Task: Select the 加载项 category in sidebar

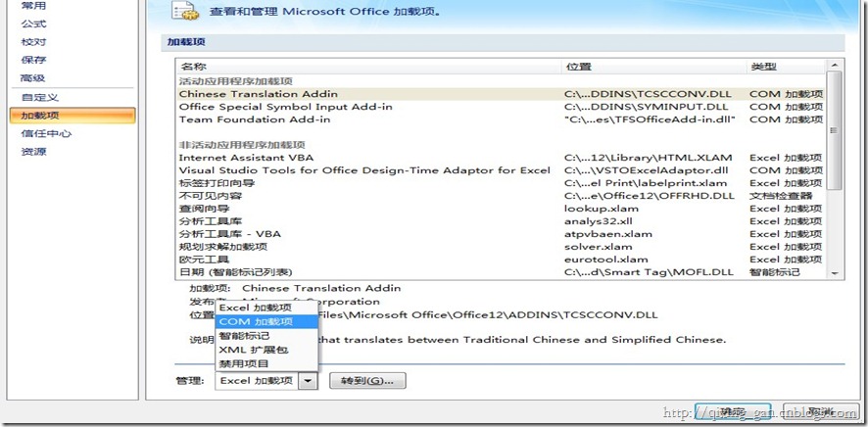Action: [x=72, y=116]
